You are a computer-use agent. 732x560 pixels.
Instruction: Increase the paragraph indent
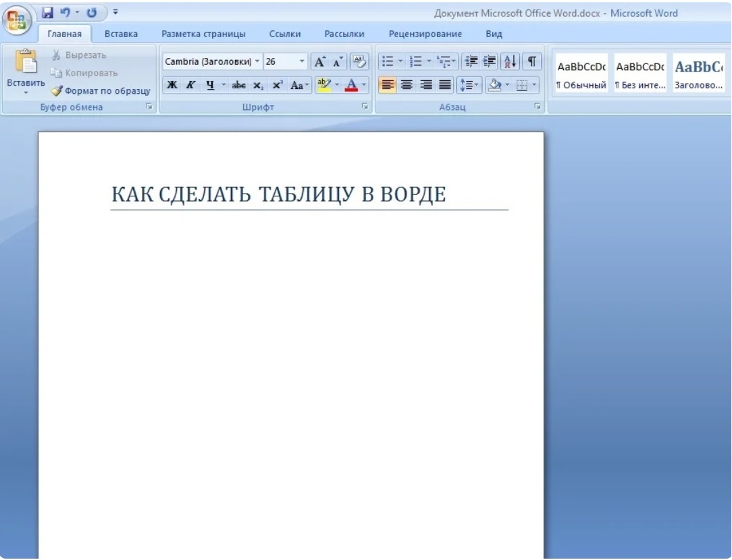point(490,61)
